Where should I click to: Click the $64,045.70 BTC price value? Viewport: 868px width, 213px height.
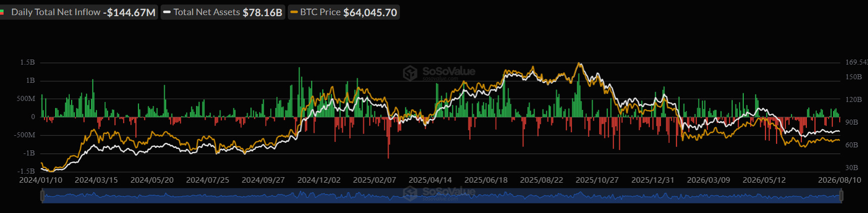tap(370, 13)
